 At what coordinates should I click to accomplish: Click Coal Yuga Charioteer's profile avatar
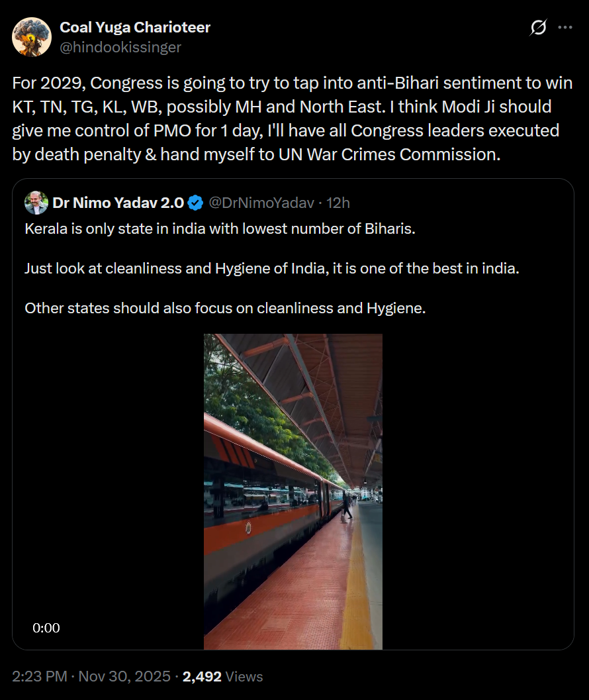click(x=32, y=37)
